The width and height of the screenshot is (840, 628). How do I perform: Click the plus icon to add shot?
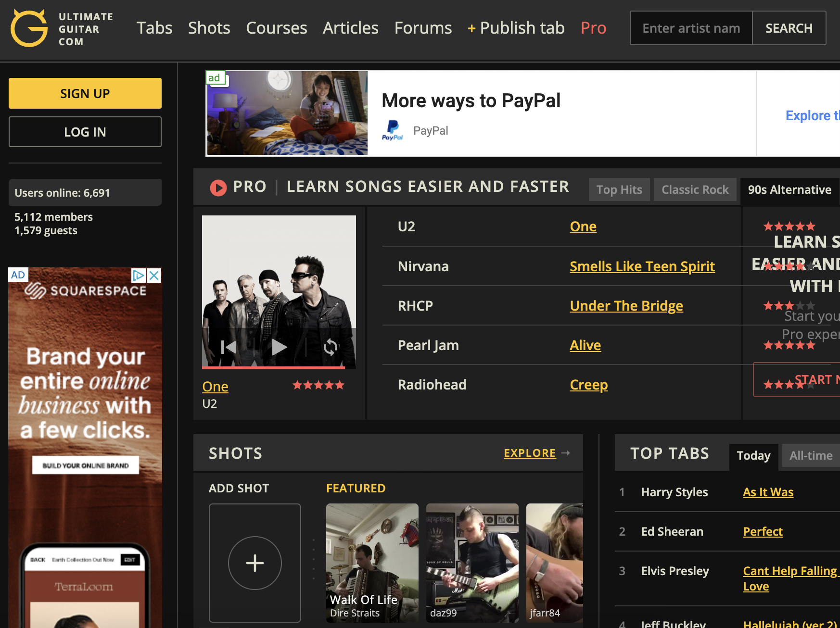pyautogui.click(x=255, y=563)
